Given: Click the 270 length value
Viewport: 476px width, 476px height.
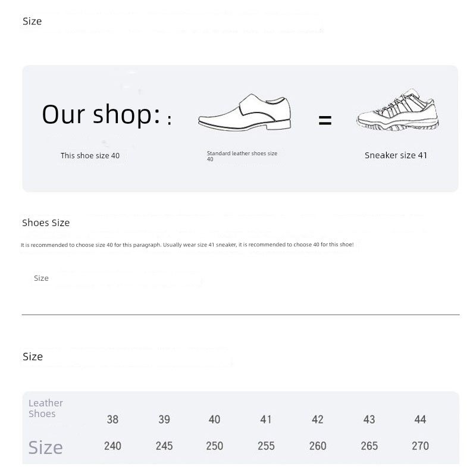Looking at the screenshot, I should (x=420, y=446).
